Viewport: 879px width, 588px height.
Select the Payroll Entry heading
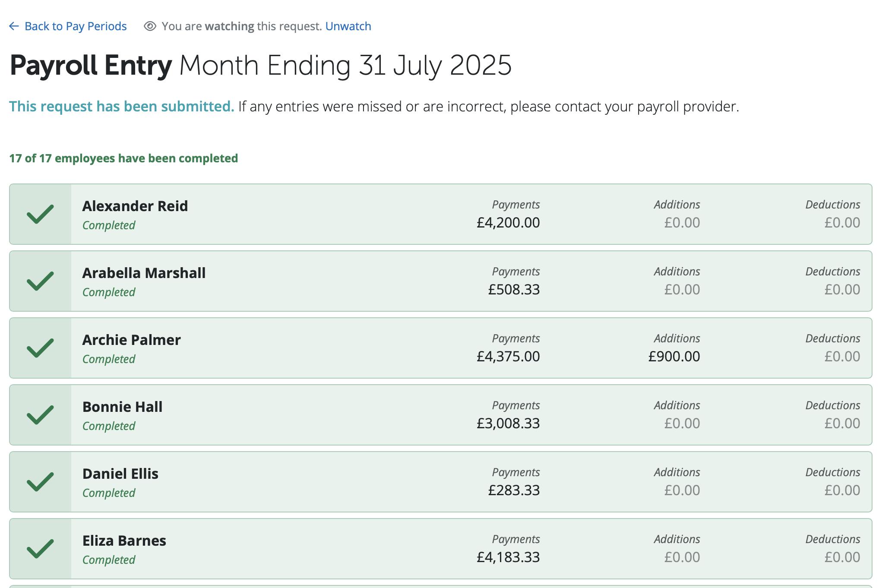coord(90,65)
